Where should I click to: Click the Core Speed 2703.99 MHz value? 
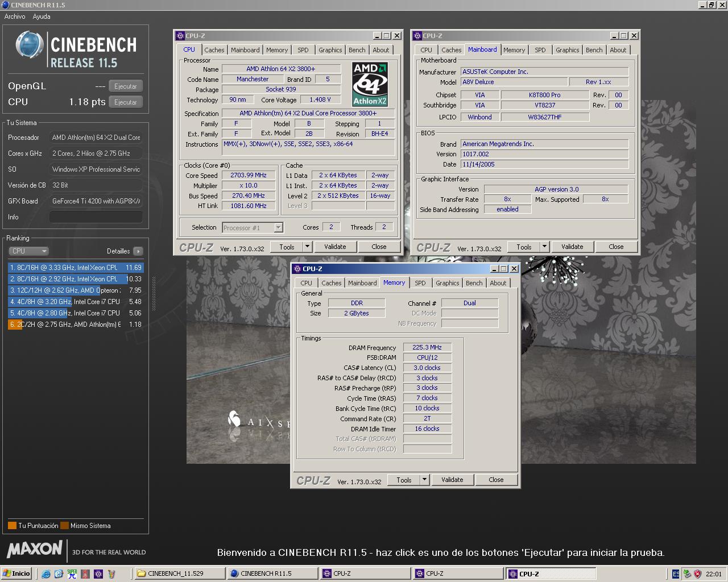[248, 176]
